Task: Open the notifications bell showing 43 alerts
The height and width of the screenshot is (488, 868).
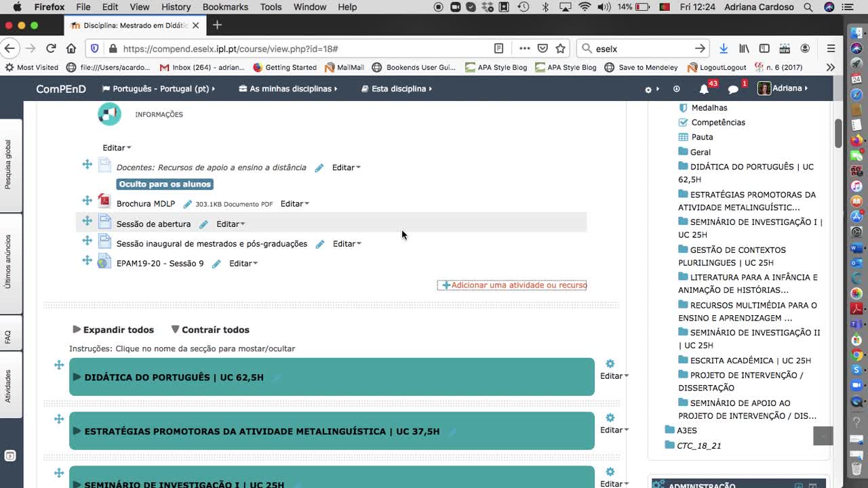Action: click(x=704, y=89)
